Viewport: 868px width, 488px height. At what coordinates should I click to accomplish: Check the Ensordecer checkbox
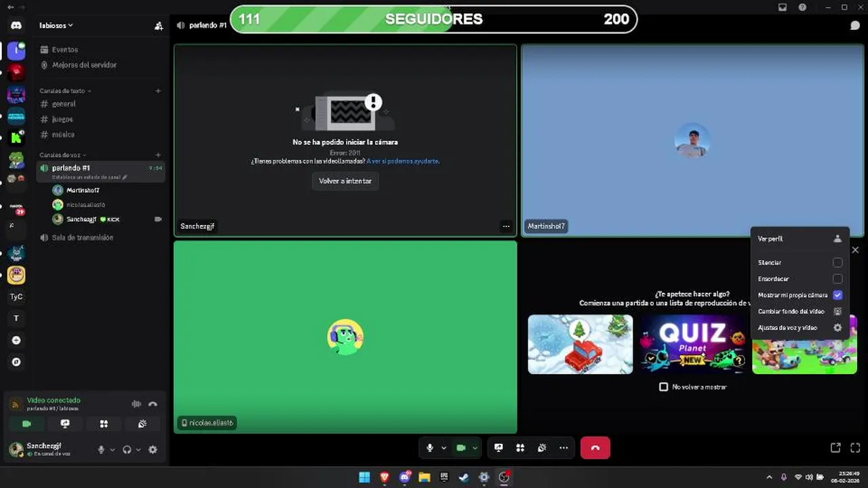click(x=837, y=279)
